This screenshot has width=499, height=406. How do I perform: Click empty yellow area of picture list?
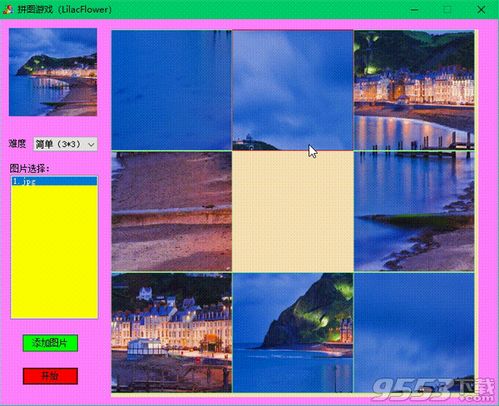tap(54, 251)
